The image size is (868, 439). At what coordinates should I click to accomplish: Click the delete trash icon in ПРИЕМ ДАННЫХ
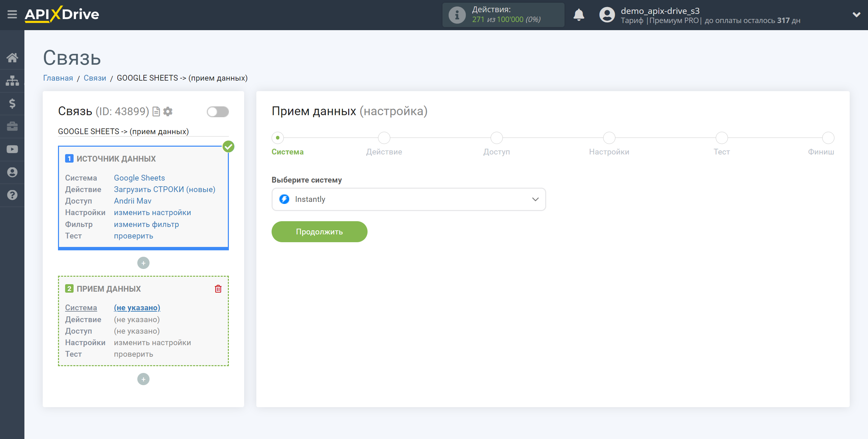point(218,289)
